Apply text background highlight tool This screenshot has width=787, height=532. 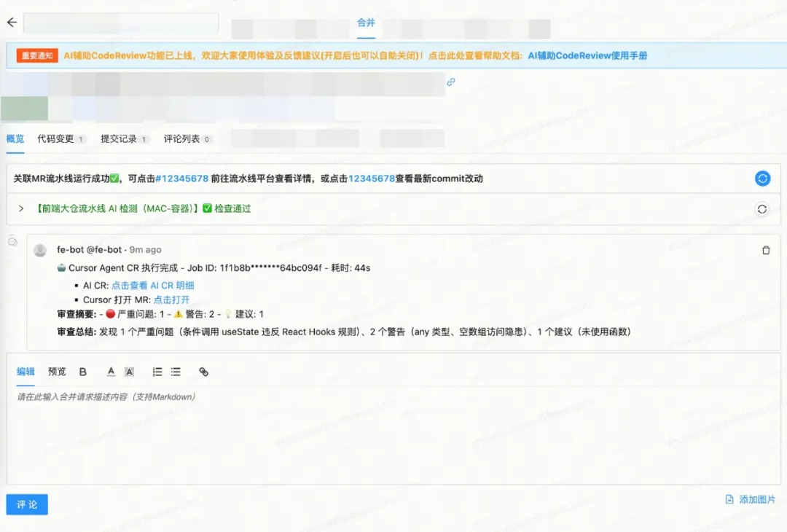(130, 372)
